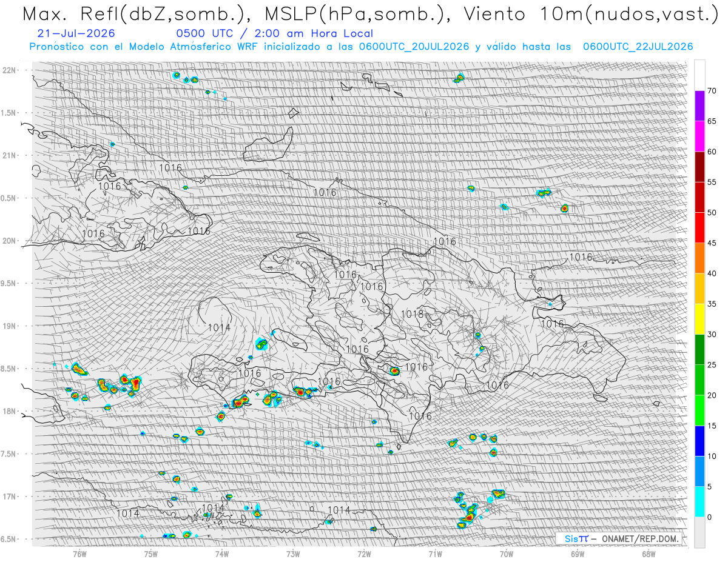728x562 pixels.
Task: Select the dark red colorbar segment between 55 and 60
Action: pos(699,167)
